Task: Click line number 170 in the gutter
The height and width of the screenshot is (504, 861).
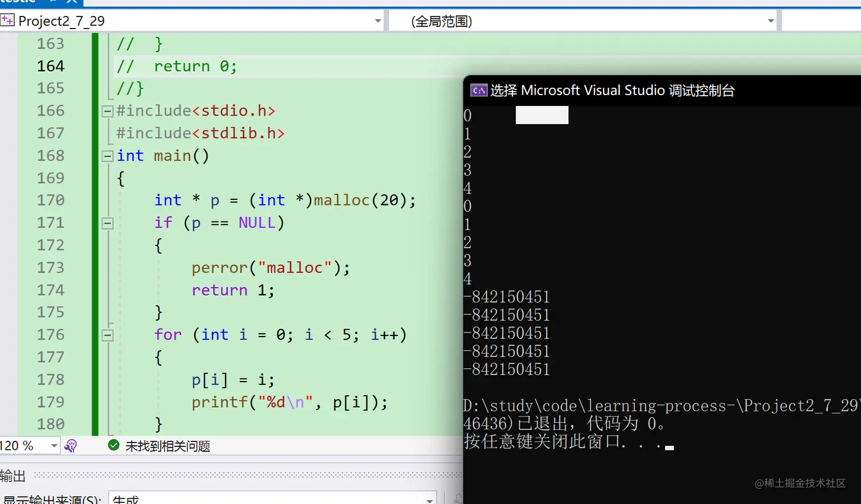Action: click(x=51, y=200)
